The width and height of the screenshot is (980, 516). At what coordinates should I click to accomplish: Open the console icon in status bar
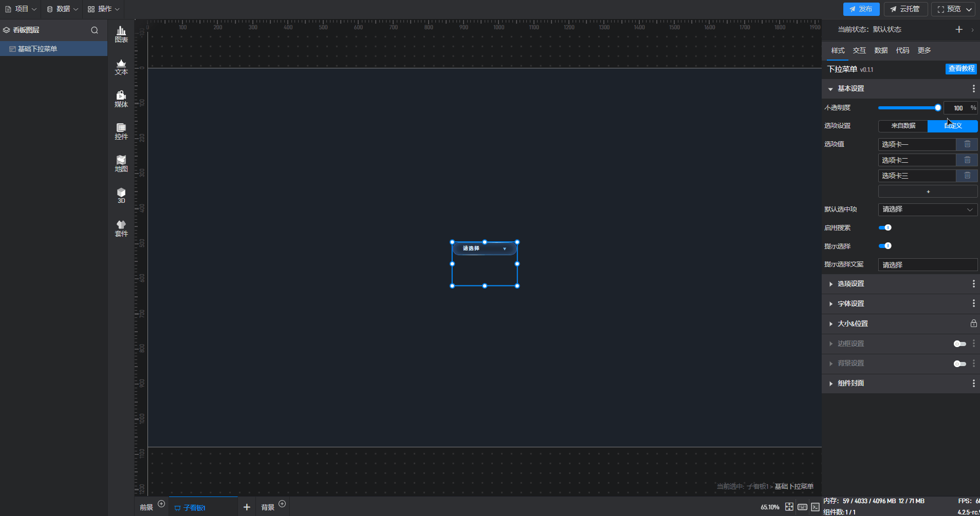[816, 507]
